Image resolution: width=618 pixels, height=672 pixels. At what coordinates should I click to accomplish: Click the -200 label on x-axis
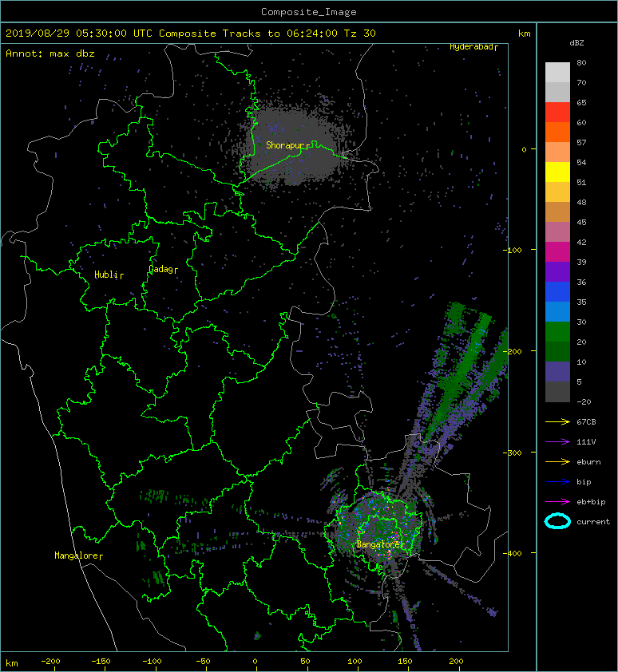pyautogui.click(x=50, y=662)
